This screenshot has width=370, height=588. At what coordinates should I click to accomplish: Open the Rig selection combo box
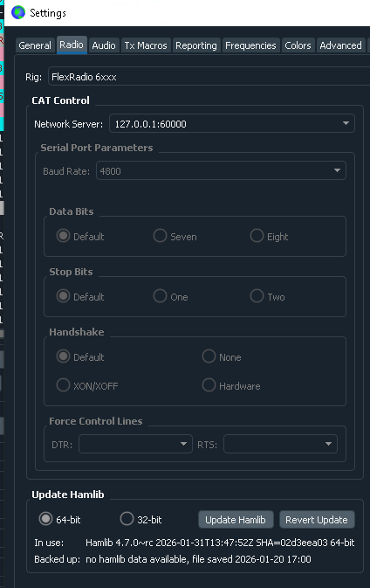click(x=209, y=77)
